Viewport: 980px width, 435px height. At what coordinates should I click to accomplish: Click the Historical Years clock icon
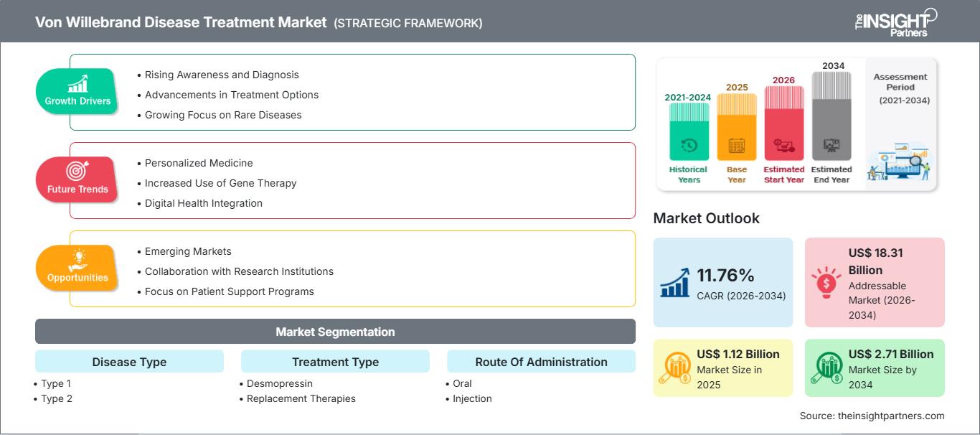[689, 146]
